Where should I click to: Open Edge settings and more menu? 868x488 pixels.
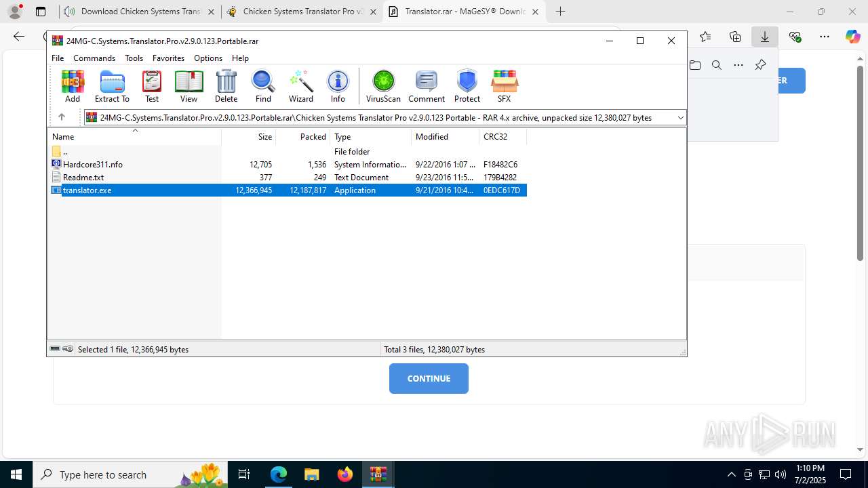tap(825, 37)
